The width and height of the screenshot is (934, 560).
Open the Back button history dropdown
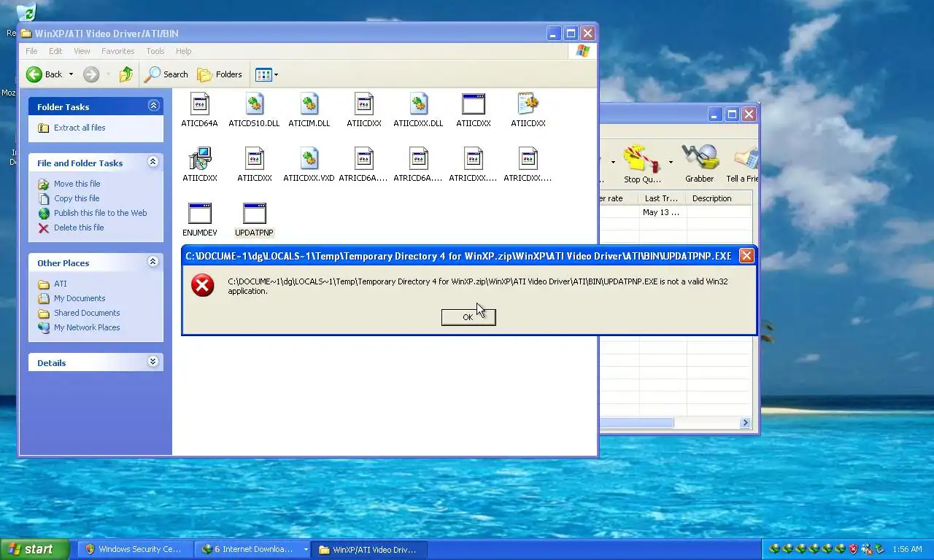pyautogui.click(x=71, y=74)
